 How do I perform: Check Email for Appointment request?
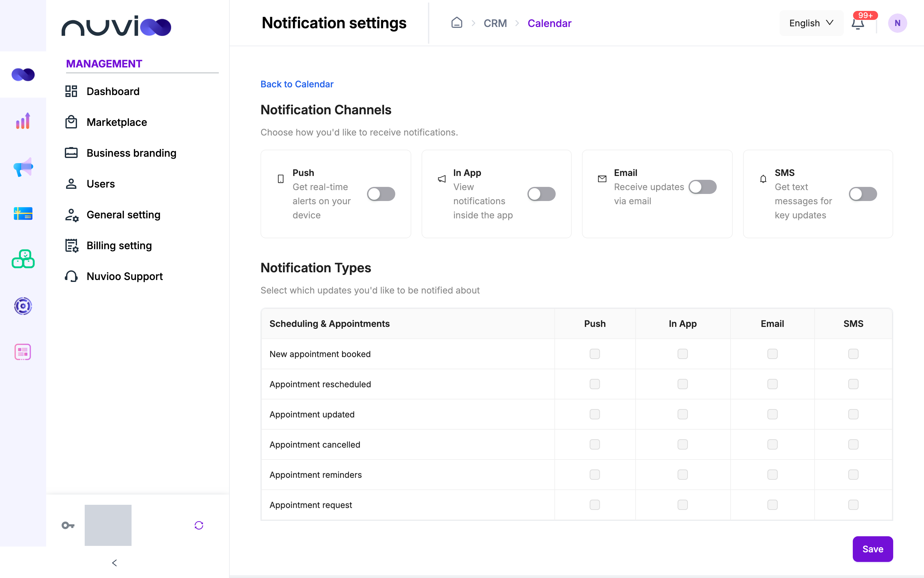pos(772,504)
